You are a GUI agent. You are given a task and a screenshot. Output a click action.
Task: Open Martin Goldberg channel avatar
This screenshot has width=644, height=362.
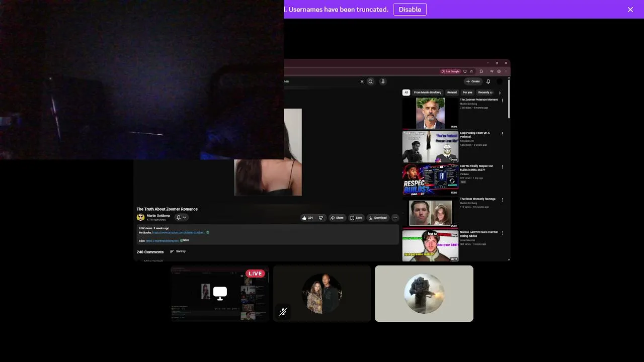pos(140,218)
